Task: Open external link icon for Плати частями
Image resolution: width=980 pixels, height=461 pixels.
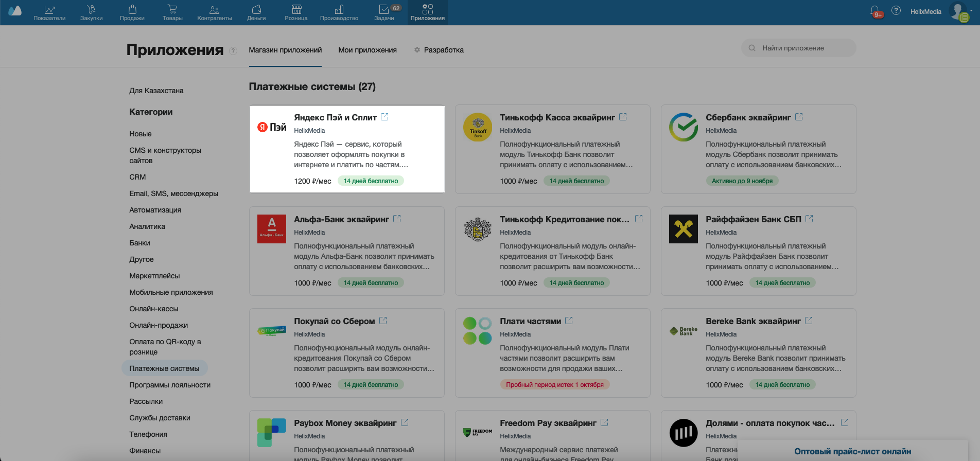Action: 569,321
